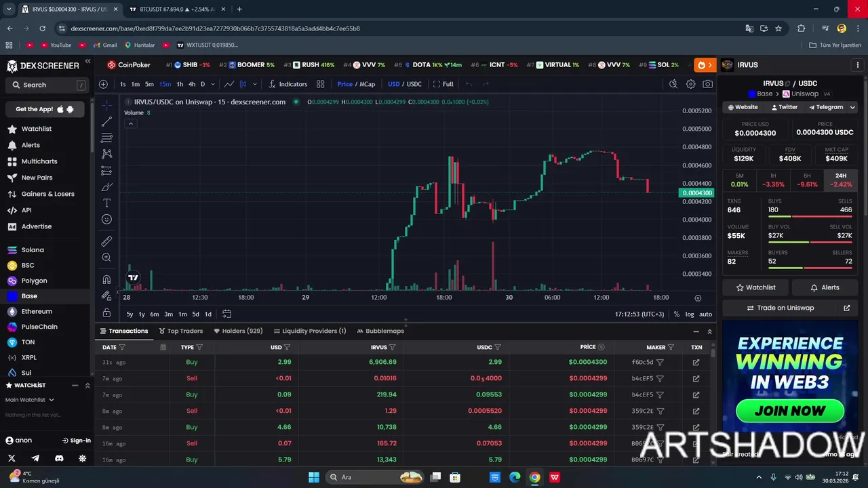The width and height of the screenshot is (868, 488).
Task: Filter by maker f6Dc5d
Action: click(x=660, y=362)
